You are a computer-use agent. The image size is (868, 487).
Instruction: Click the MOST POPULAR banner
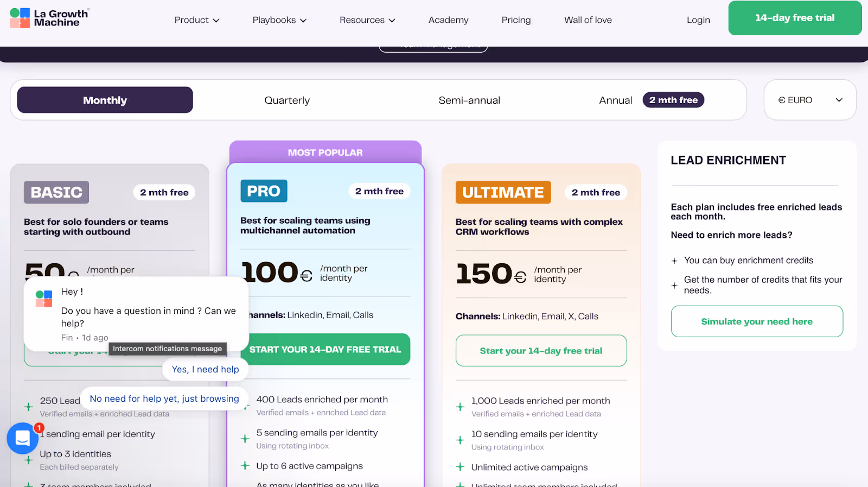[x=325, y=152]
